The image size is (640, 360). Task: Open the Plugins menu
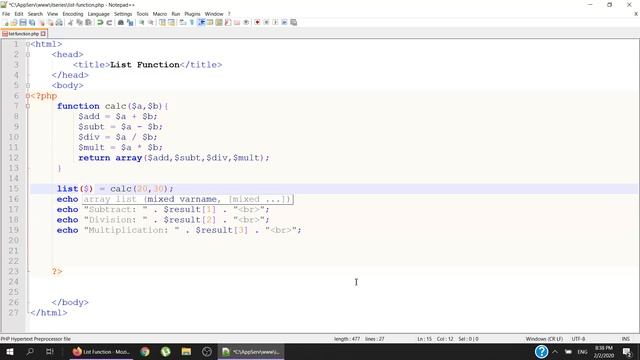192,14
